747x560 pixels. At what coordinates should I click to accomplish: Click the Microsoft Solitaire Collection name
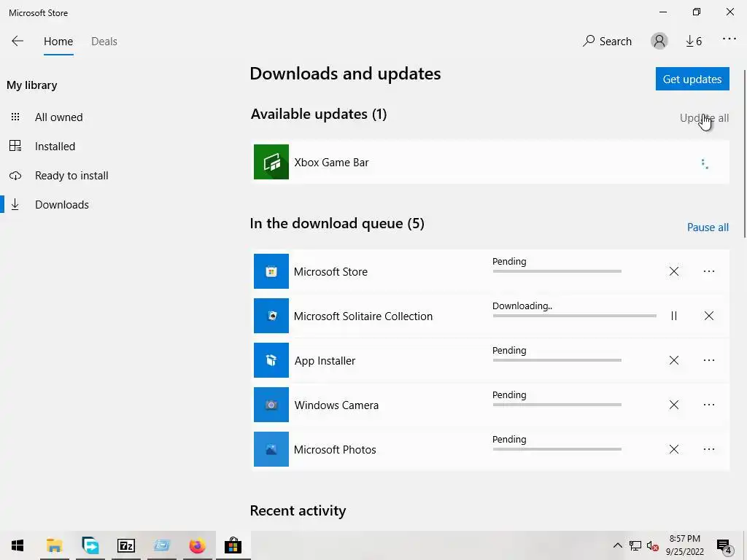click(x=363, y=316)
